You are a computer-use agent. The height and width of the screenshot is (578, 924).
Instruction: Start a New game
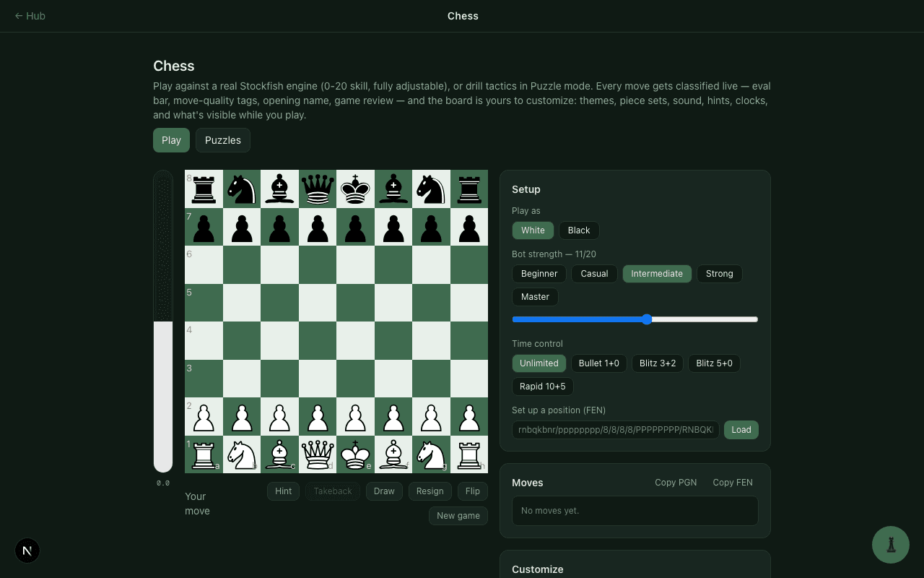458,516
